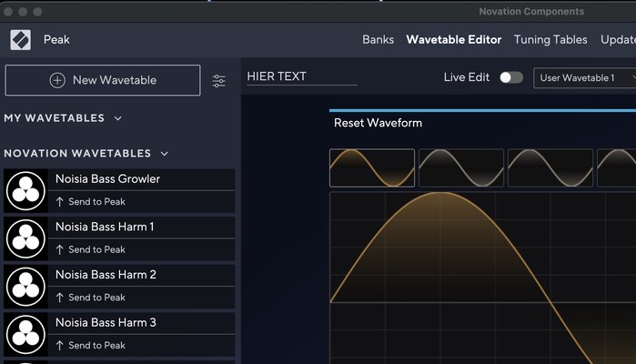This screenshot has height=364, width=636.
Task: Select the third waveform thumbnail
Action: [550, 167]
